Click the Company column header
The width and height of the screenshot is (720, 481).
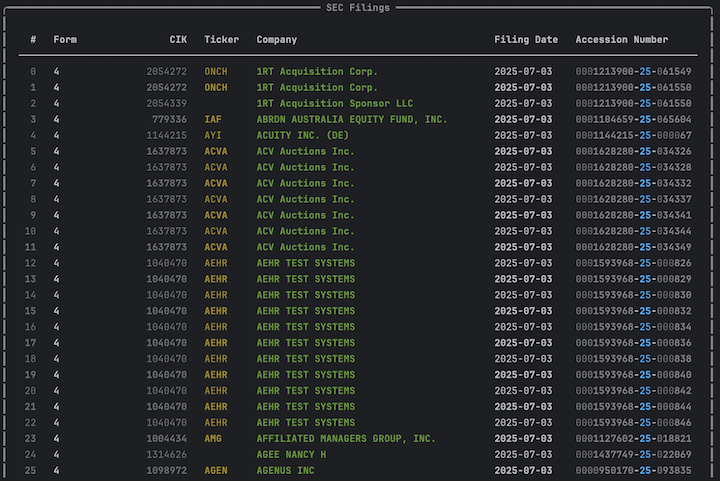276,39
